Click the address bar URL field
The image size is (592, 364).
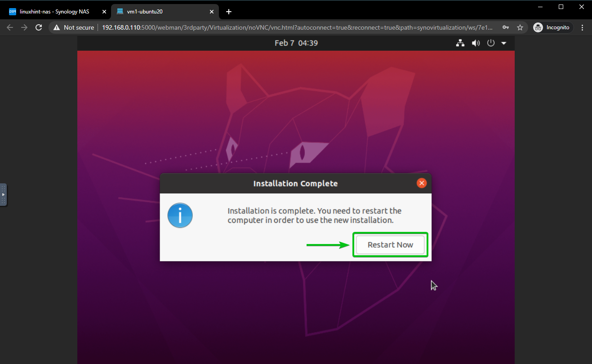coord(297,27)
